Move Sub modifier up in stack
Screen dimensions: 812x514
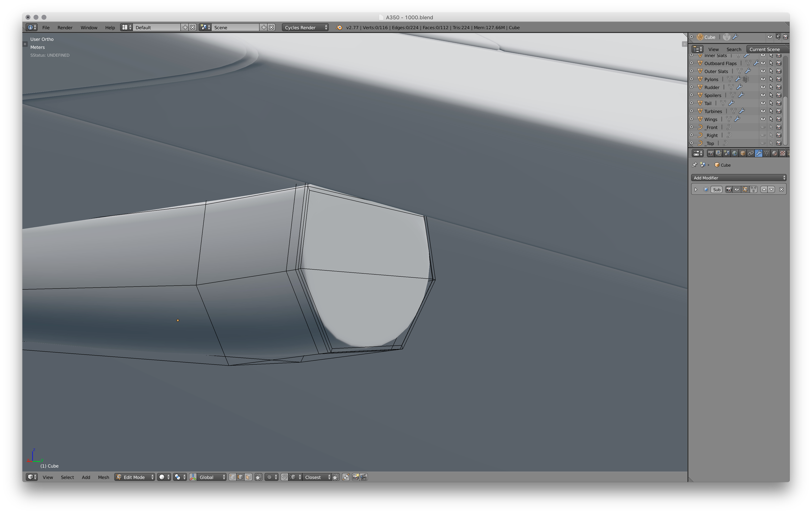pos(764,190)
